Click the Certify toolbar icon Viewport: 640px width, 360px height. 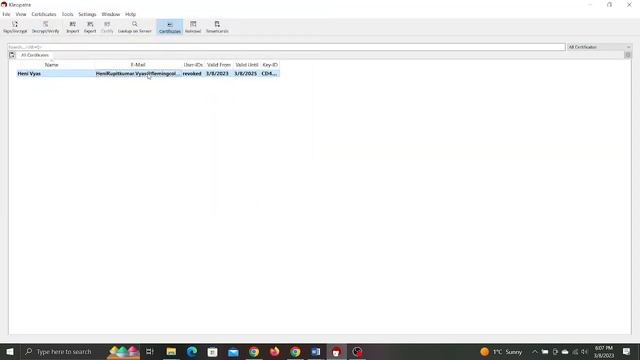coord(107,27)
